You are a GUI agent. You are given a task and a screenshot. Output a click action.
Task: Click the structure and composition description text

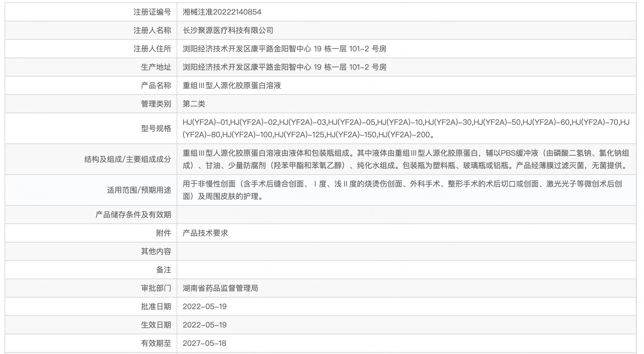point(406,159)
